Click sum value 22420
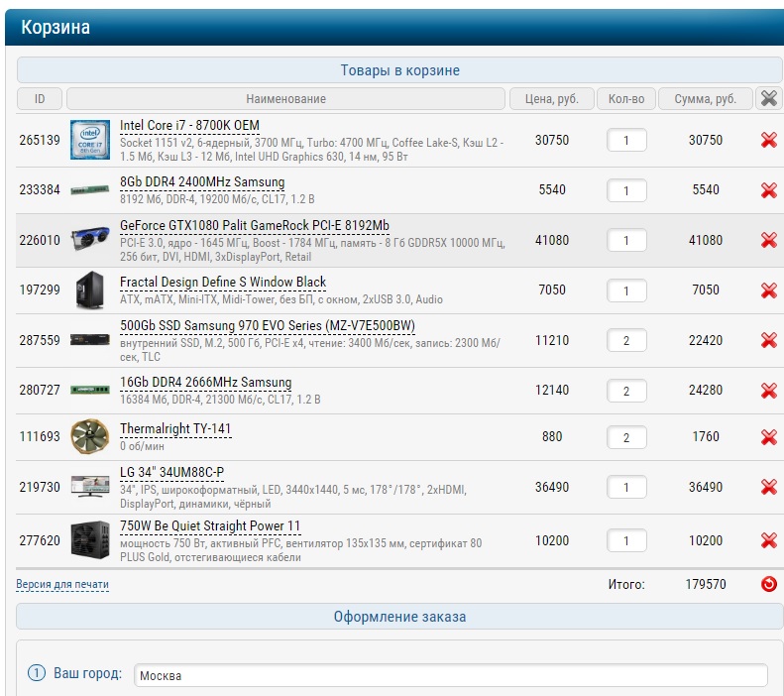The height and width of the screenshot is (696, 784). click(705, 340)
